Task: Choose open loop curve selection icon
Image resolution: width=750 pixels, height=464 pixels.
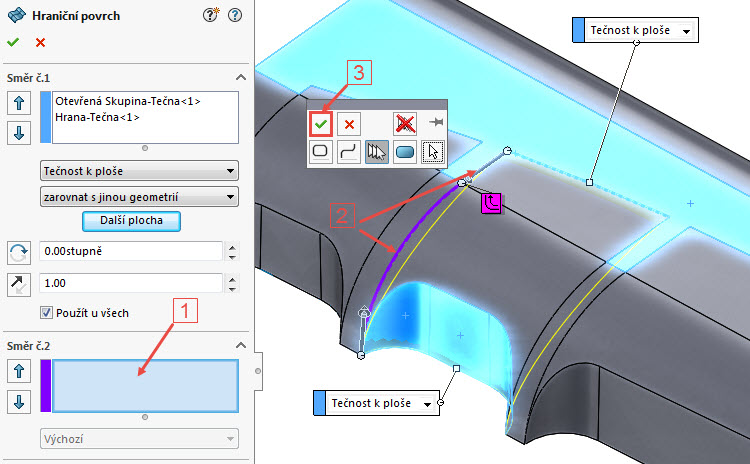Action: (349, 152)
